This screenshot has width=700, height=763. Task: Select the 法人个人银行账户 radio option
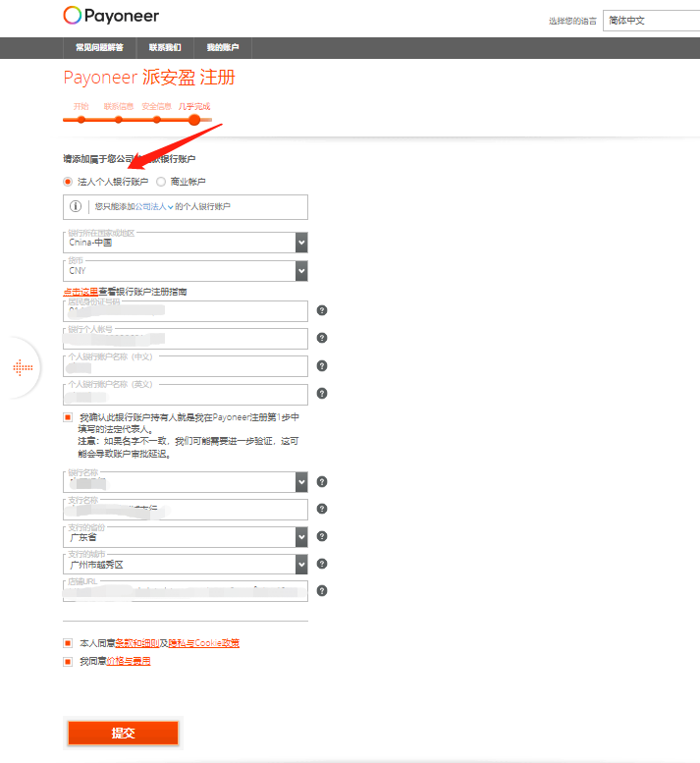pyautogui.click(x=68, y=182)
